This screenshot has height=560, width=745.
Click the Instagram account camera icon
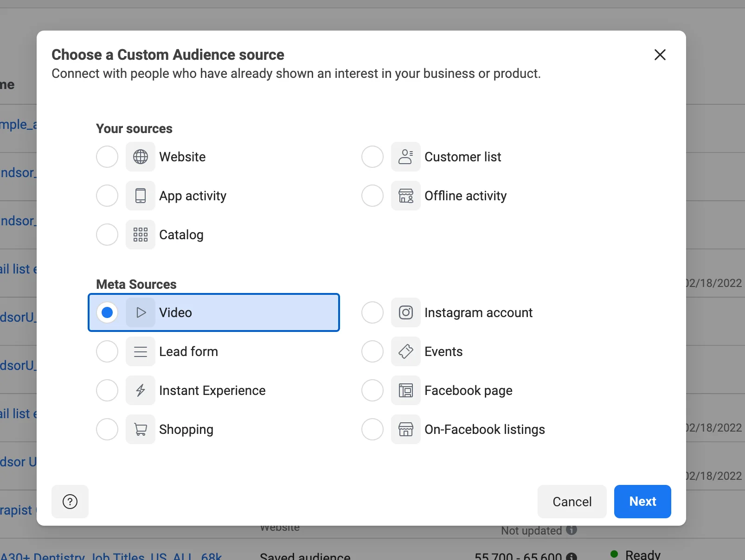tap(406, 312)
